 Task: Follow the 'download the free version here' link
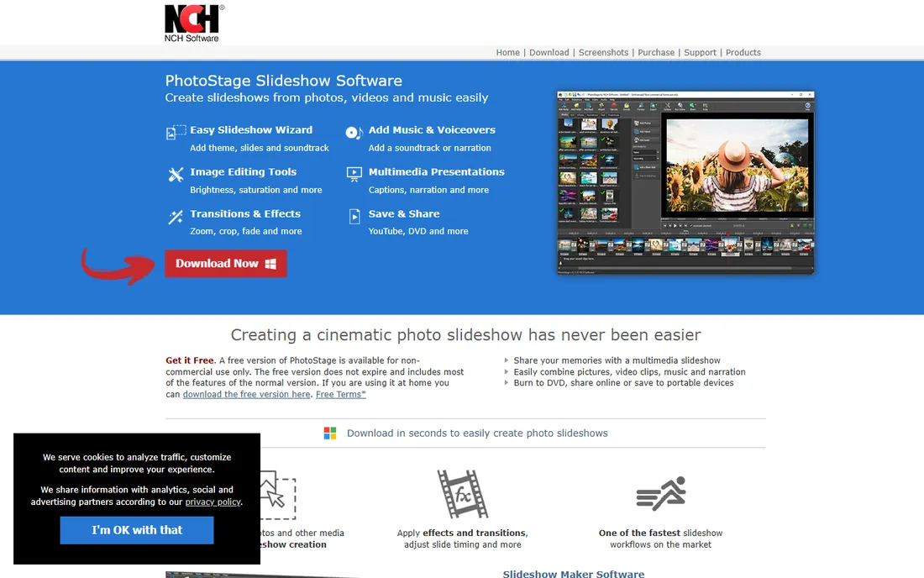click(246, 394)
